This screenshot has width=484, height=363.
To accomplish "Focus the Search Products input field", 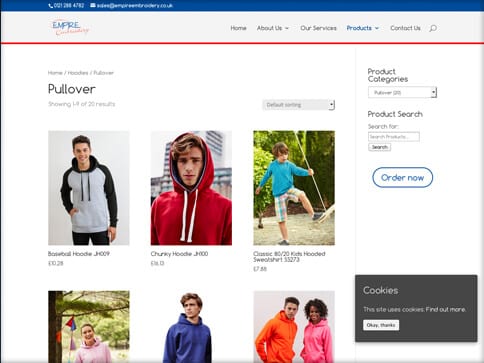I will (x=394, y=137).
